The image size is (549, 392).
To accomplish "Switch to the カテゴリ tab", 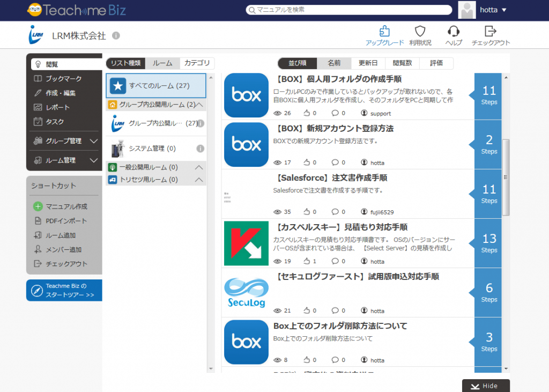I will coord(197,63).
